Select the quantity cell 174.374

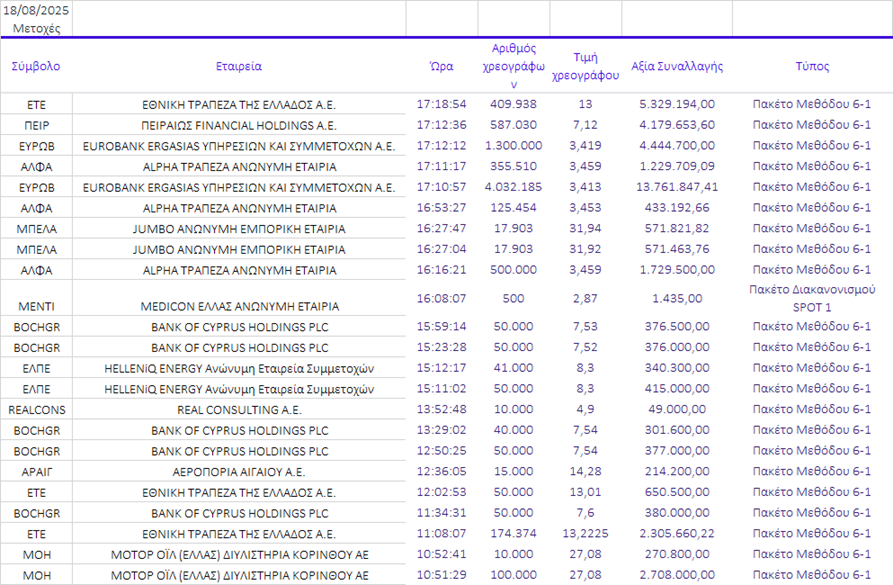(x=513, y=533)
